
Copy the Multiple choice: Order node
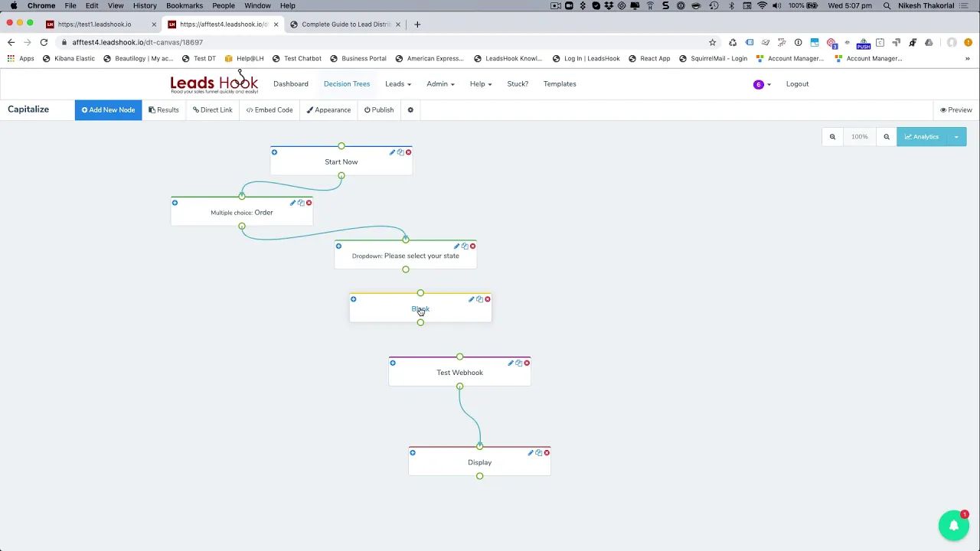301,203
